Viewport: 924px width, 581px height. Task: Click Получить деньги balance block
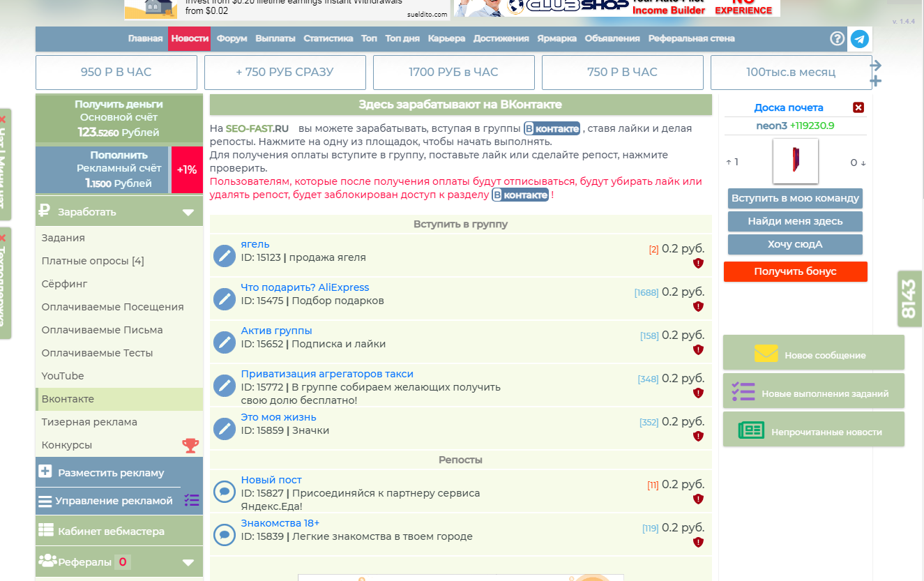pyautogui.click(x=119, y=119)
